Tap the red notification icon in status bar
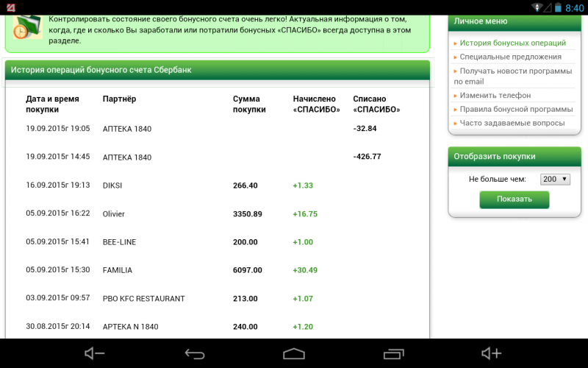 point(11,7)
